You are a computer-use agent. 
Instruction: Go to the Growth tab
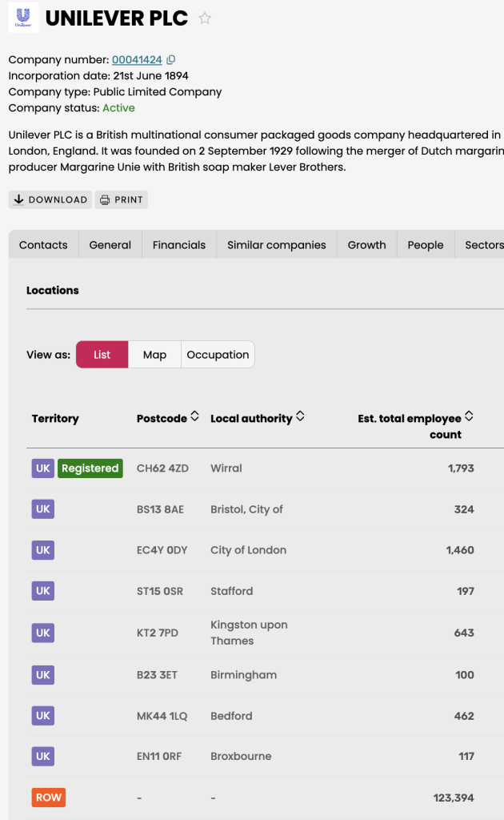pos(366,245)
